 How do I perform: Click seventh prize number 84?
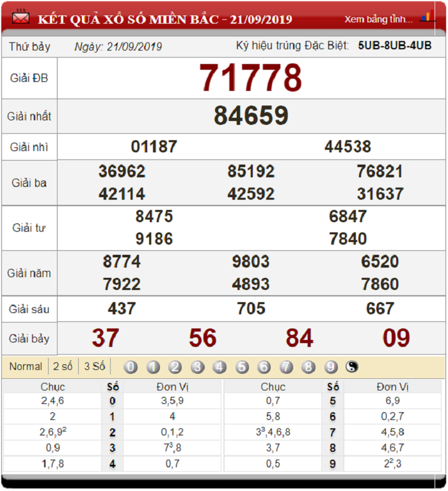point(300,338)
